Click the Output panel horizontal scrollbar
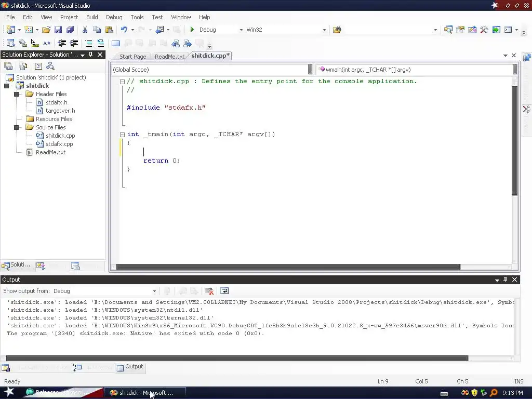Viewport: 532px width, 399px height. 237,358
